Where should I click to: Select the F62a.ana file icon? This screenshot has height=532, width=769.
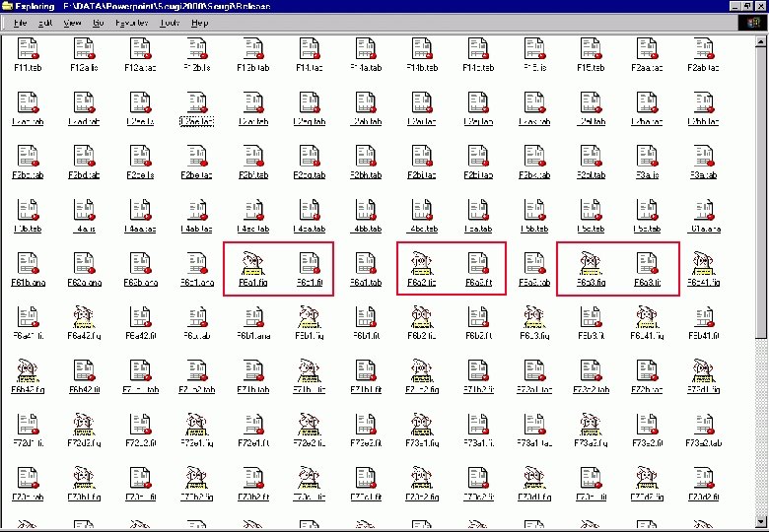click(x=85, y=264)
